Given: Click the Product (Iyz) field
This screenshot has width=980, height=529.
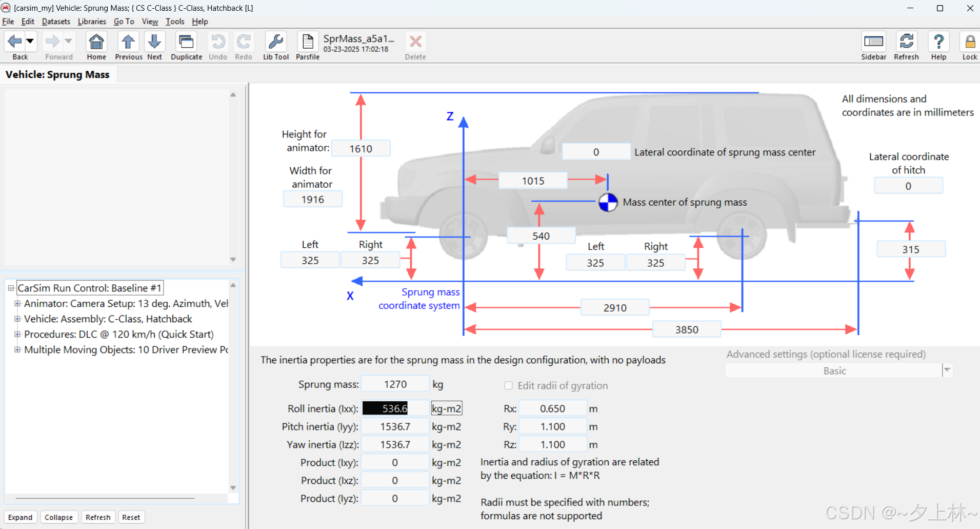Looking at the screenshot, I should [x=395, y=498].
